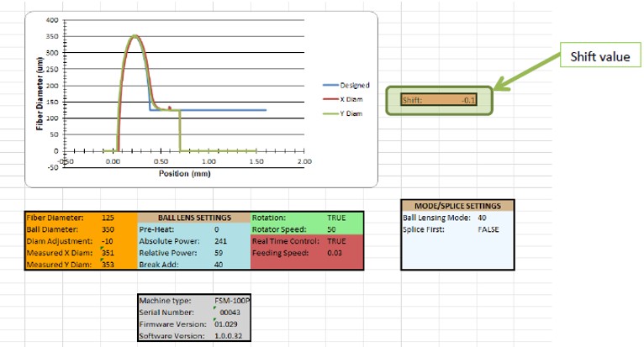This screenshot has width=644, height=347.
Task: Select the Splice First FALSE cell
Action: tap(488, 229)
